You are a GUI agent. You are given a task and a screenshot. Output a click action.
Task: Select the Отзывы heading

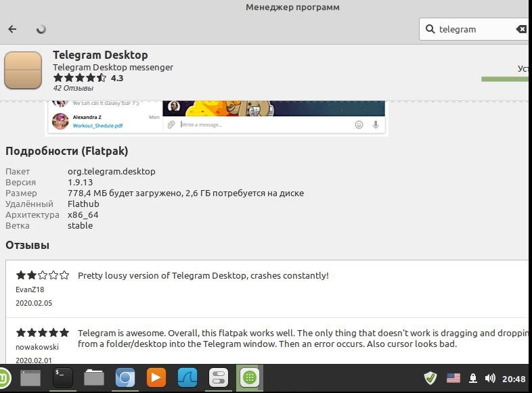27,245
